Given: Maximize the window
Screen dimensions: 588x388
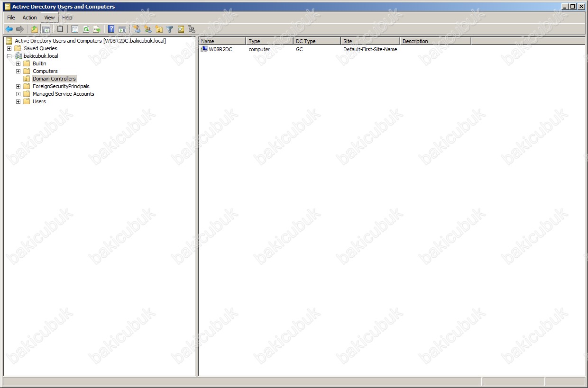Looking at the screenshot, I should pos(573,7).
